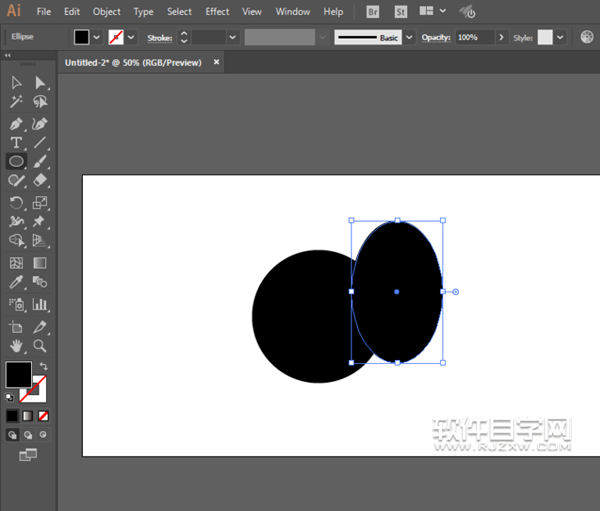Switch to Draw Behind mode

28,435
